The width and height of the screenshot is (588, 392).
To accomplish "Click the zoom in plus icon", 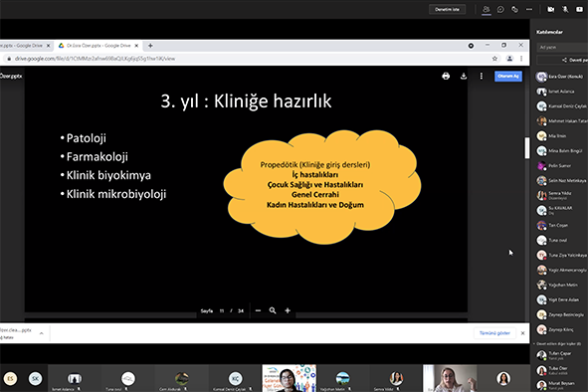I will (x=288, y=310).
